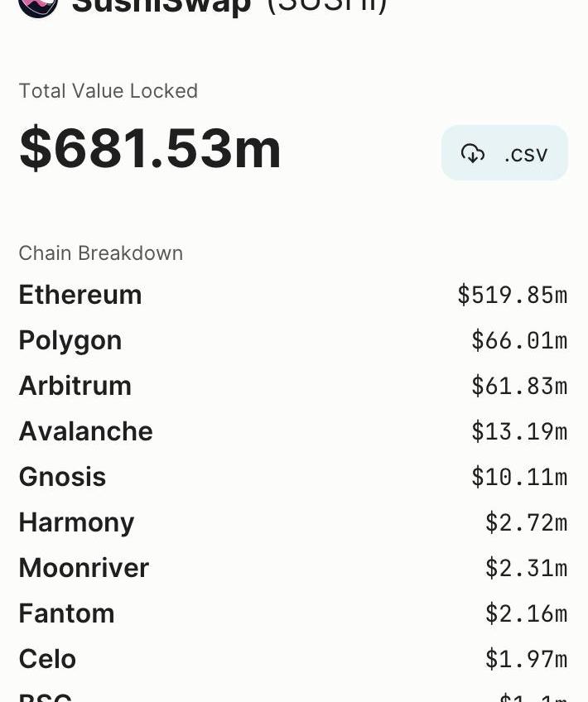The height and width of the screenshot is (702, 588).
Task: Select the Polygon chain row
Action: coord(293,341)
